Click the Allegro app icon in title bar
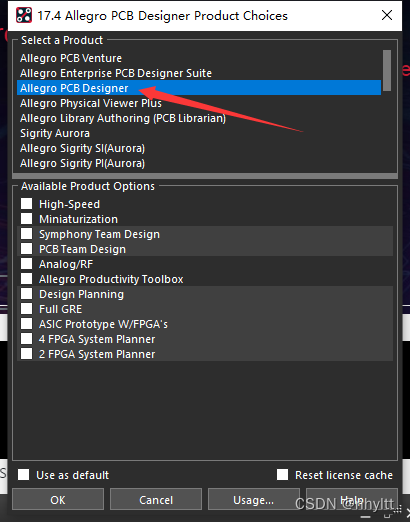 [x=24, y=15]
